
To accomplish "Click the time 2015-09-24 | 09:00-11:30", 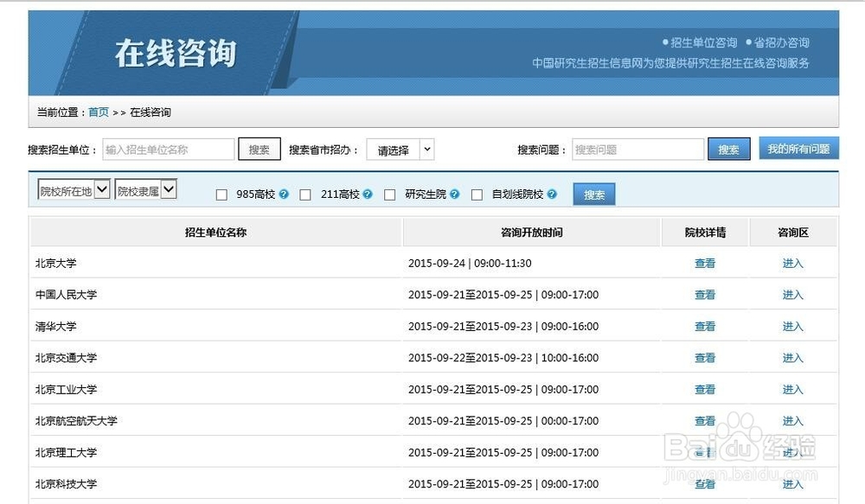I will [470, 264].
